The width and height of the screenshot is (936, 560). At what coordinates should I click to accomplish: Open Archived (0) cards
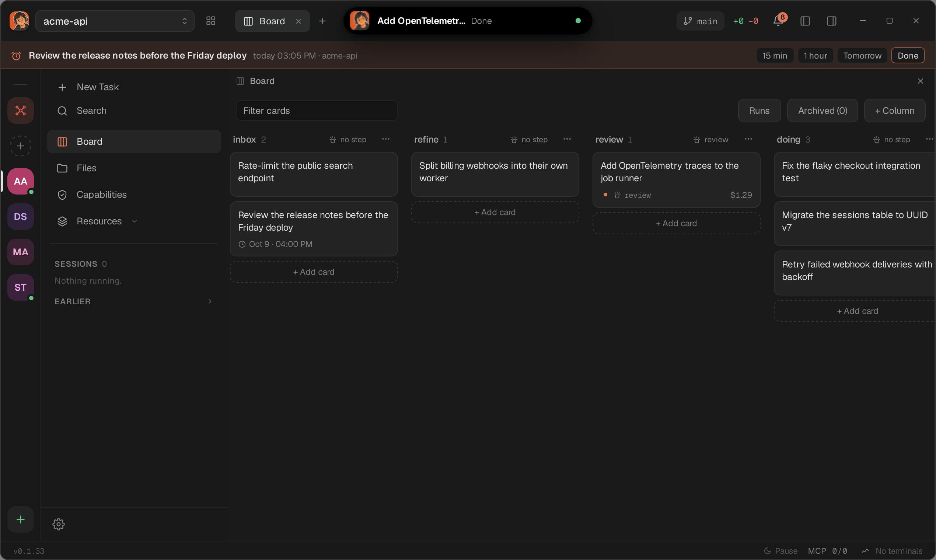pyautogui.click(x=823, y=111)
